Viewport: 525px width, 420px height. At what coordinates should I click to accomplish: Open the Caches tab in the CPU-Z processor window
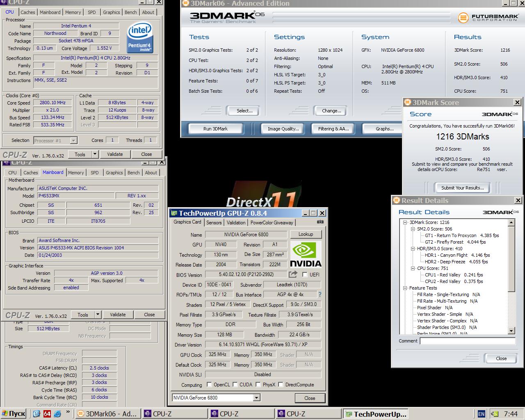[x=28, y=12]
